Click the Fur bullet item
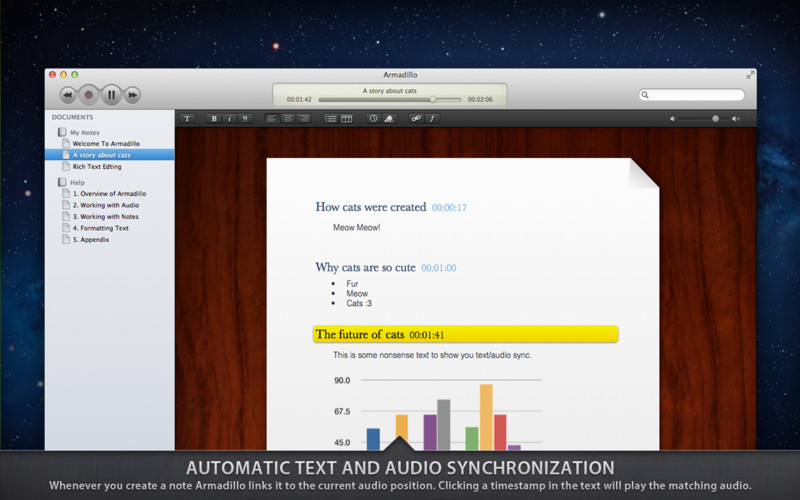This screenshot has height=500, width=800. tap(352, 284)
